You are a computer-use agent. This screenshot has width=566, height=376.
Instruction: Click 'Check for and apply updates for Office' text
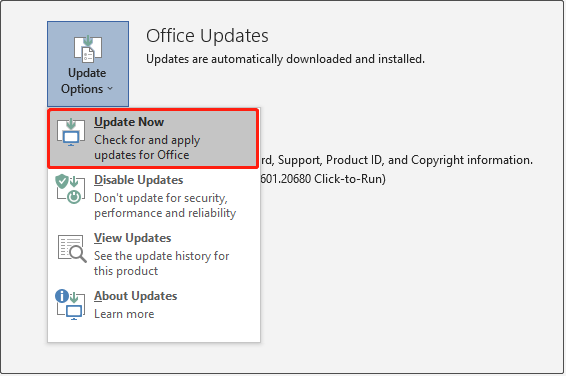[x=147, y=147]
